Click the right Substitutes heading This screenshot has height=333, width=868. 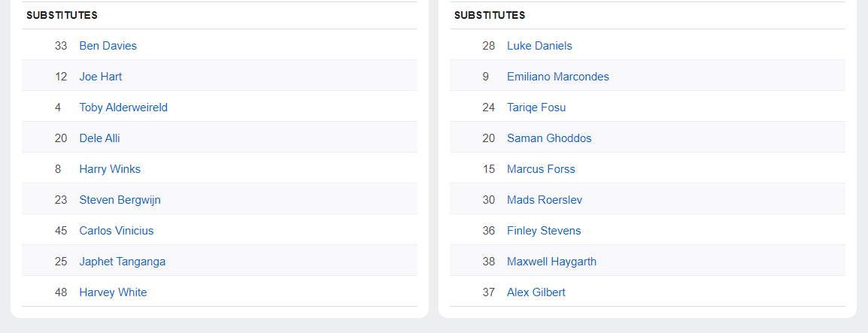(x=490, y=15)
